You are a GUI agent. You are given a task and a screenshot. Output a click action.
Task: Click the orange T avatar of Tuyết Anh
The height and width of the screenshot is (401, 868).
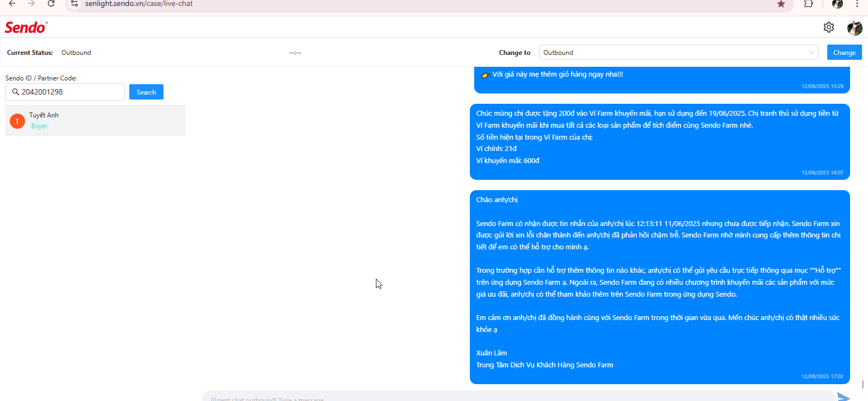pos(17,121)
